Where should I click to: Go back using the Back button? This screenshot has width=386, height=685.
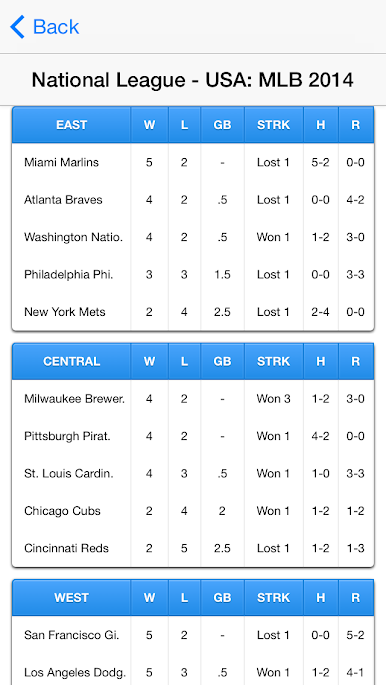44,27
